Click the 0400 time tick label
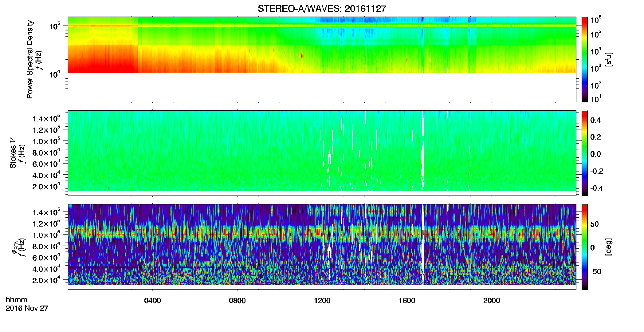The width and height of the screenshot is (644, 332). [x=152, y=301]
